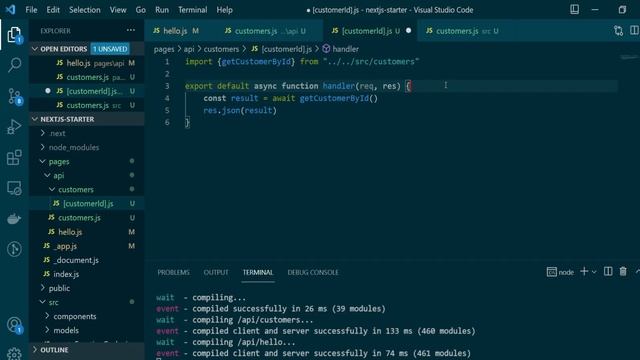Click the 1 UNSAVED badge
Image resolution: width=640 pixels, height=360 pixels.
pyautogui.click(x=110, y=49)
